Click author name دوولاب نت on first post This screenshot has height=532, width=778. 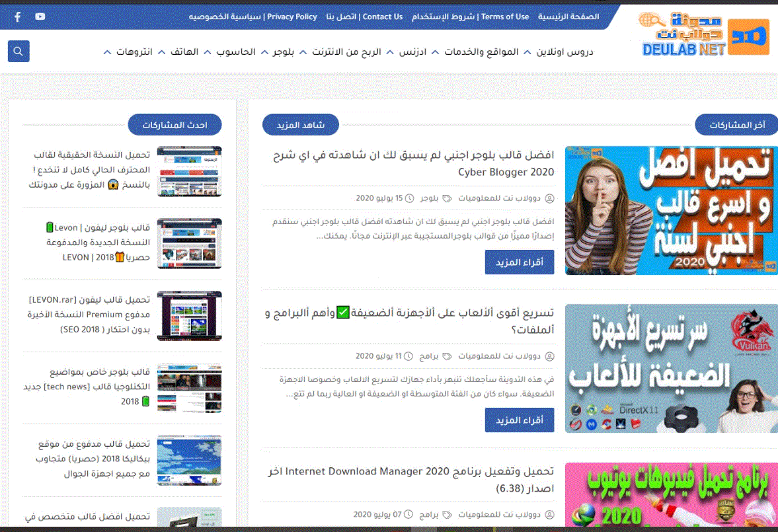click(499, 198)
